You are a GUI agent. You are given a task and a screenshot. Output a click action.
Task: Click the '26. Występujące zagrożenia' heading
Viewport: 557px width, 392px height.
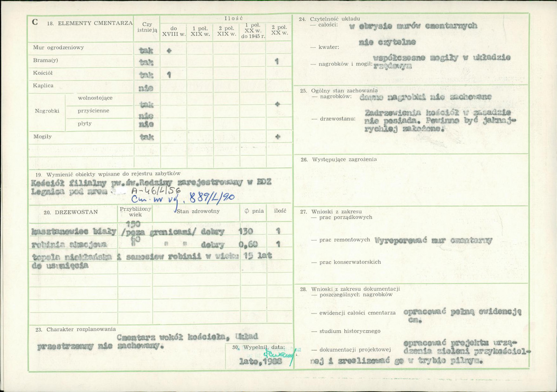point(338,159)
